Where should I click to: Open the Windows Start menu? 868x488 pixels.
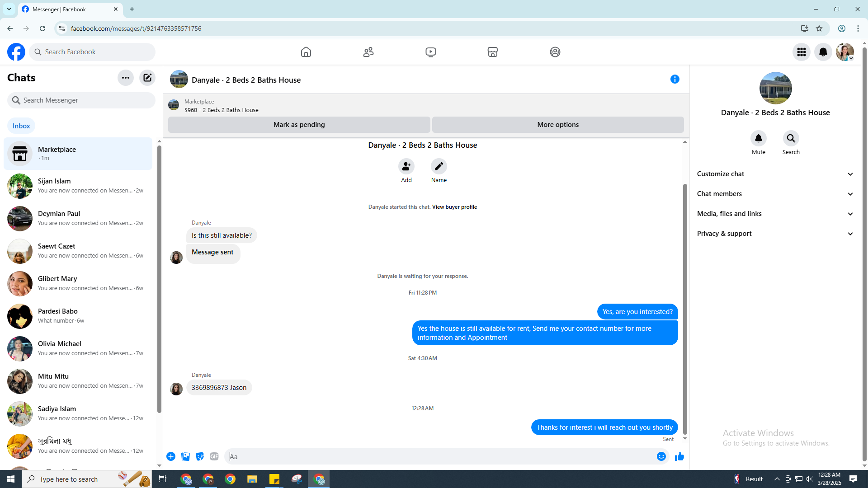click(x=11, y=479)
